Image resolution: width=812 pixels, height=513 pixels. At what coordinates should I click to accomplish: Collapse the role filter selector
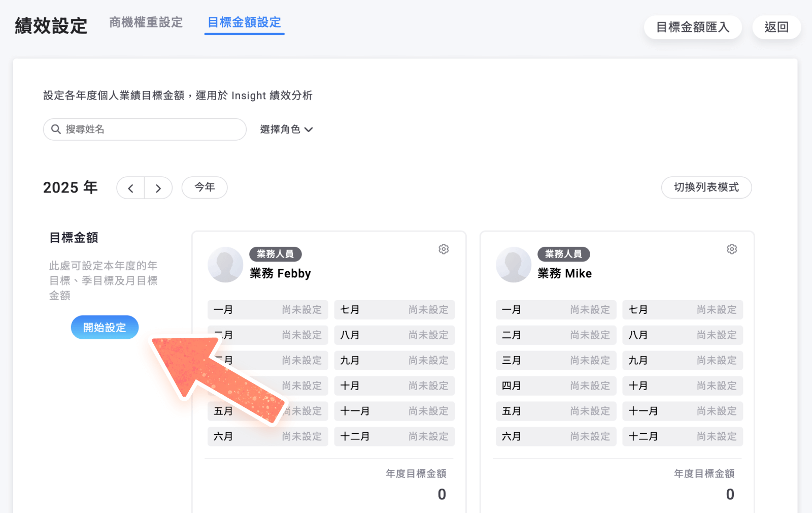pos(286,130)
